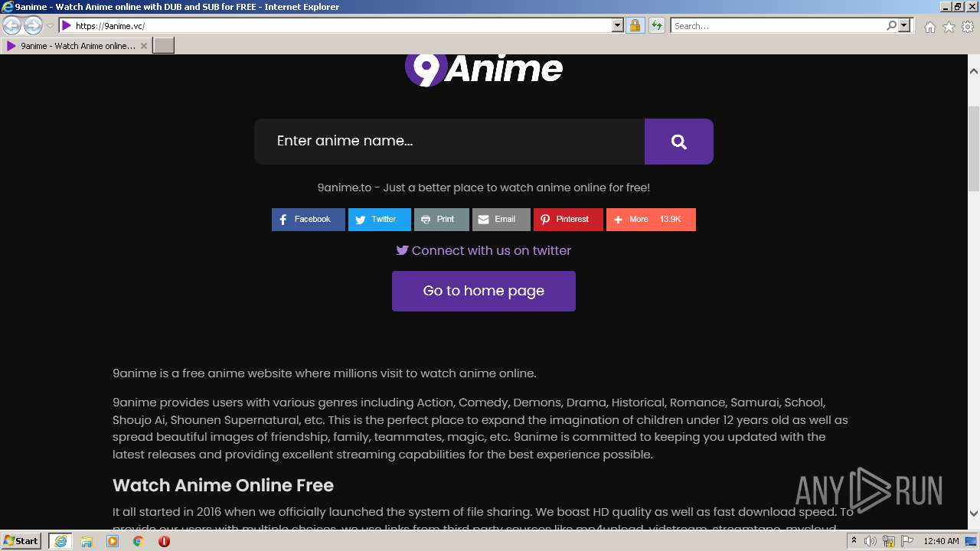Open the Windows Start menu
The image size is (980, 551).
coord(21,540)
